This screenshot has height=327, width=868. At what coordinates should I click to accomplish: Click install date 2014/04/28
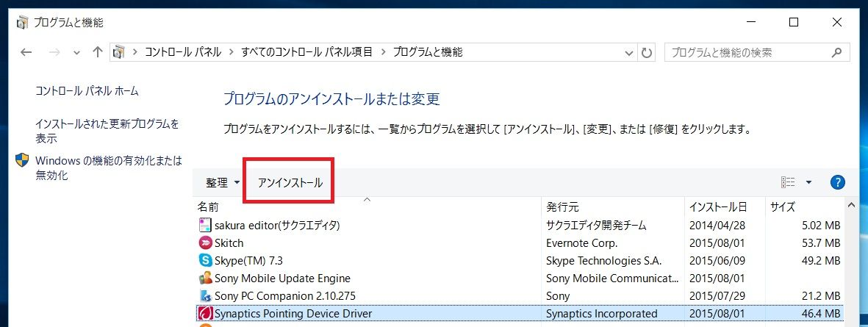[717, 225]
